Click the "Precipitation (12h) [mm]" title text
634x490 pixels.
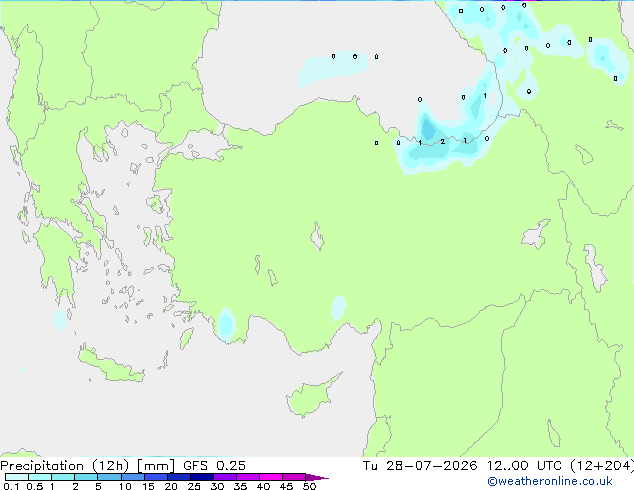(x=87, y=466)
